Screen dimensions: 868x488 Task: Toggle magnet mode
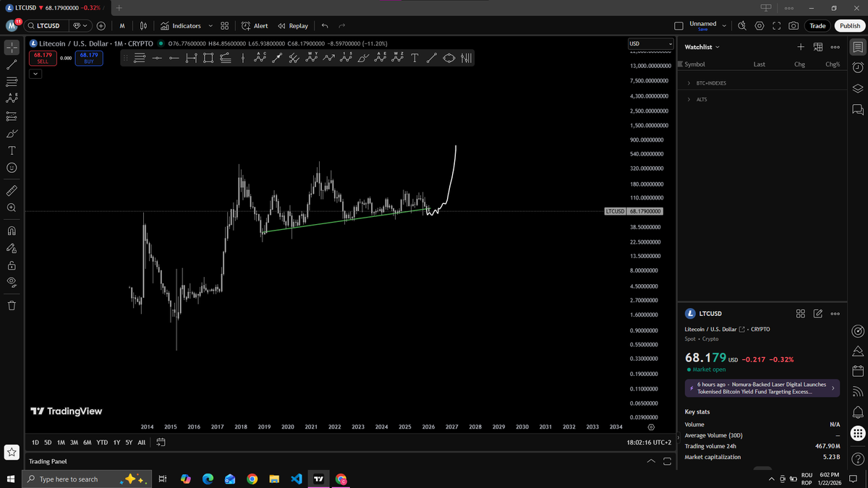pyautogui.click(x=12, y=231)
